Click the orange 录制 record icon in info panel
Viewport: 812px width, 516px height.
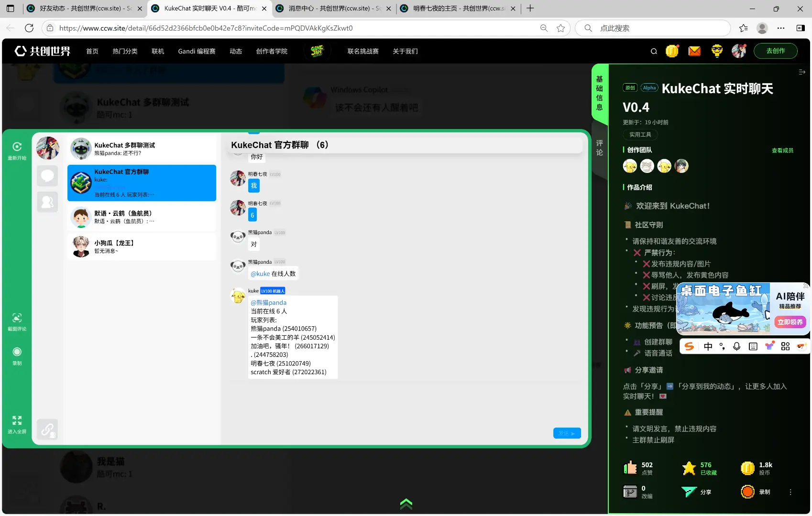point(747,492)
